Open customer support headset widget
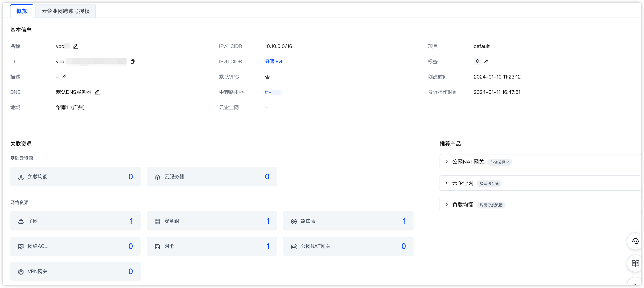This screenshot has width=644, height=288. 635,241
